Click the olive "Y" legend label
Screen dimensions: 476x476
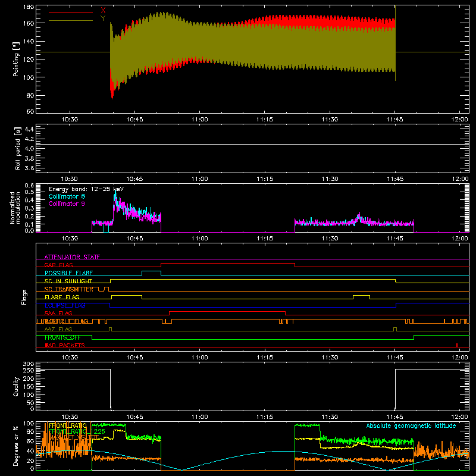click(103, 18)
